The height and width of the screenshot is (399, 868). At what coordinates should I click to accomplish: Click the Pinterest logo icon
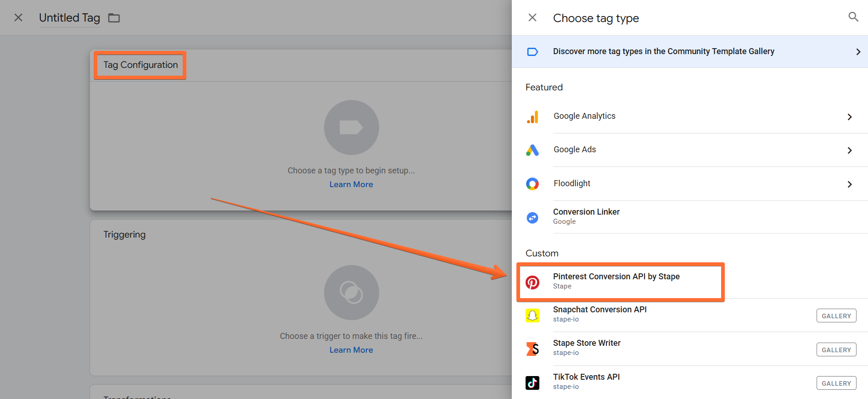click(x=532, y=282)
